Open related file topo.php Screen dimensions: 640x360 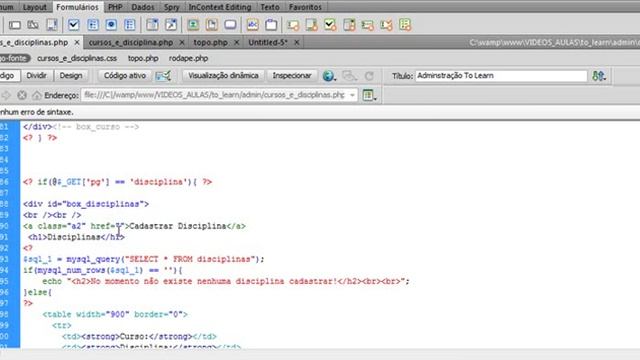point(143,58)
